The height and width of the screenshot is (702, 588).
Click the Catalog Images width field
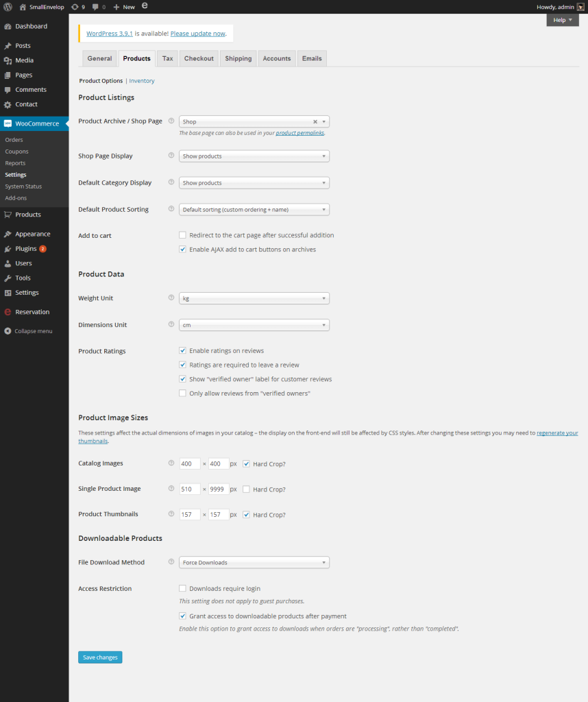click(x=190, y=464)
